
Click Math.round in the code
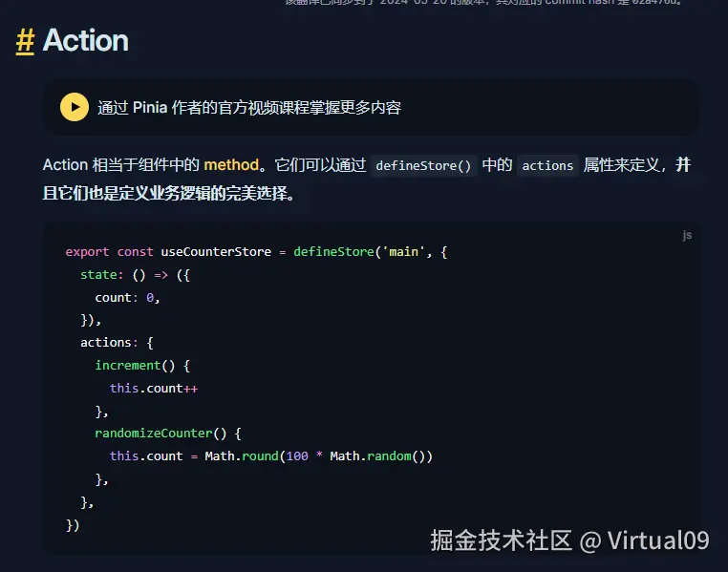click(x=241, y=455)
